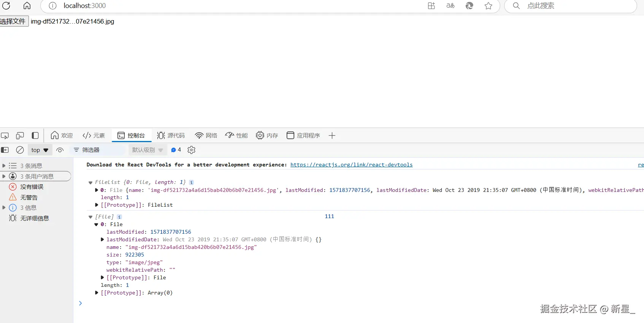Open the react-devtools link

pos(351,165)
